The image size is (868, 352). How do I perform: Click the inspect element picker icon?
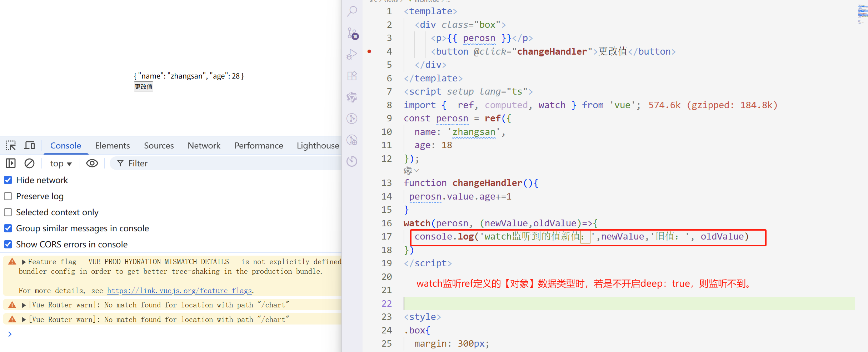tap(11, 145)
